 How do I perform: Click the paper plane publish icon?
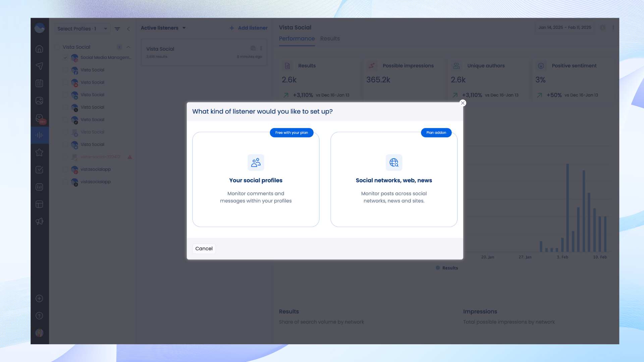coord(39,66)
